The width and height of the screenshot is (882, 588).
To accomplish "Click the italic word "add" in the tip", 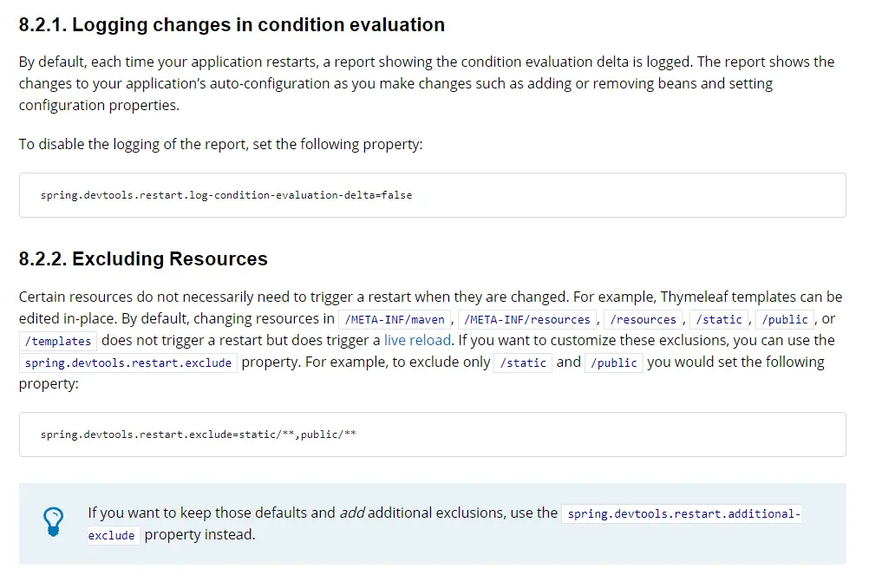I will [351, 513].
